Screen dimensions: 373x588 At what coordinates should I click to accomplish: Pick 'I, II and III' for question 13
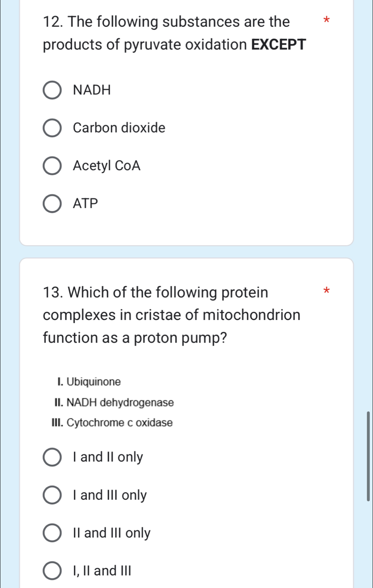[x=52, y=571]
